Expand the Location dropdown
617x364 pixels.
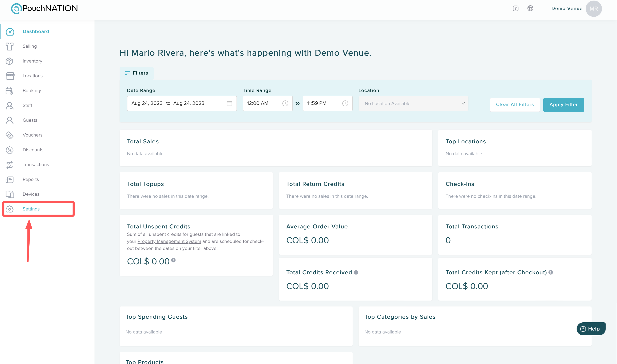(x=413, y=104)
